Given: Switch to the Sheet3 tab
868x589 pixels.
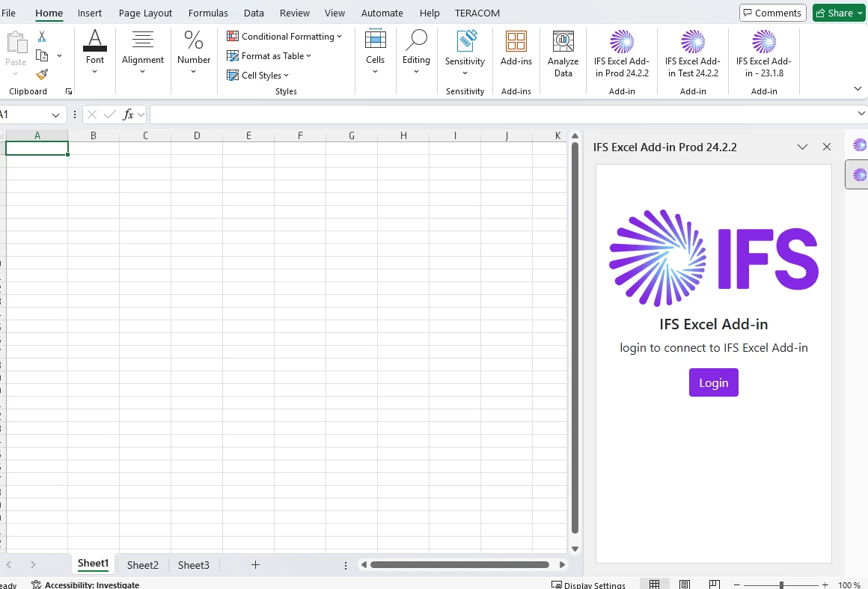Looking at the screenshot, I should (194, 564).
